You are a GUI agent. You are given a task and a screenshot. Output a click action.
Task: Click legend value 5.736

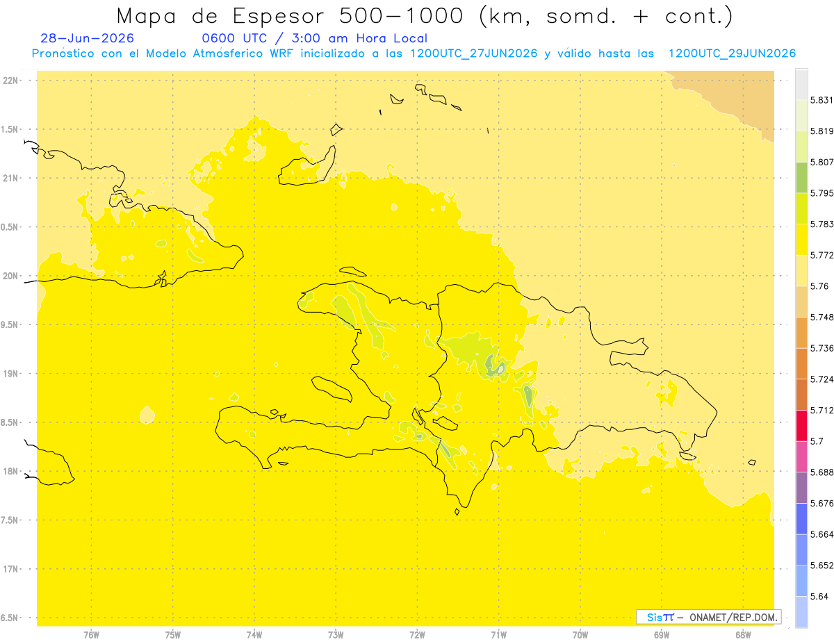[821, 348]
